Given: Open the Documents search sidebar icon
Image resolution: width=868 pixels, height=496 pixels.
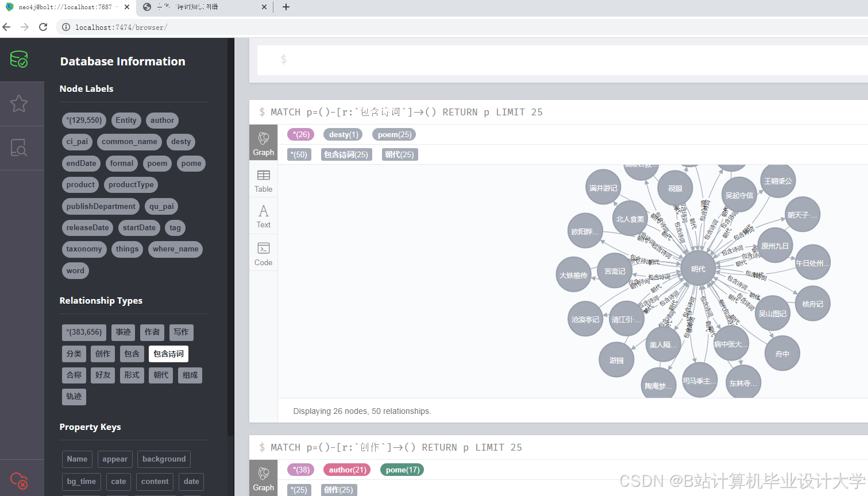Looking at the screenshot, I should click(x=19, y=148).
